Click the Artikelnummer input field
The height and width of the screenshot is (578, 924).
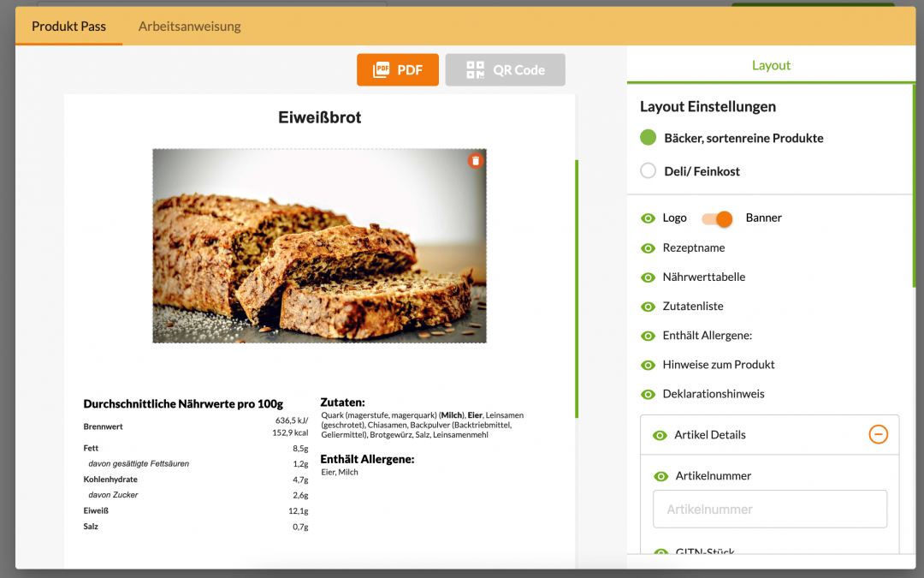[768, 509]
